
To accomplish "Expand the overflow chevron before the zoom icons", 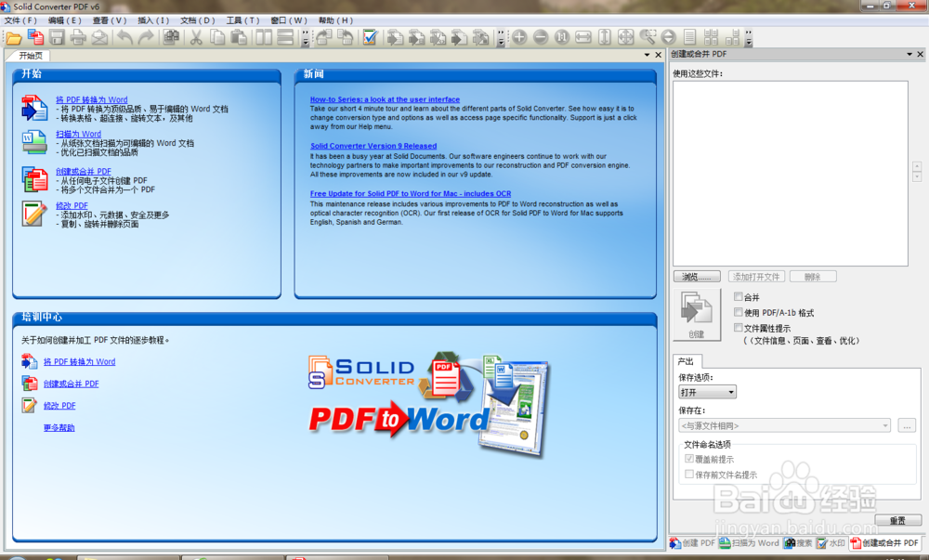I will 502,38.
